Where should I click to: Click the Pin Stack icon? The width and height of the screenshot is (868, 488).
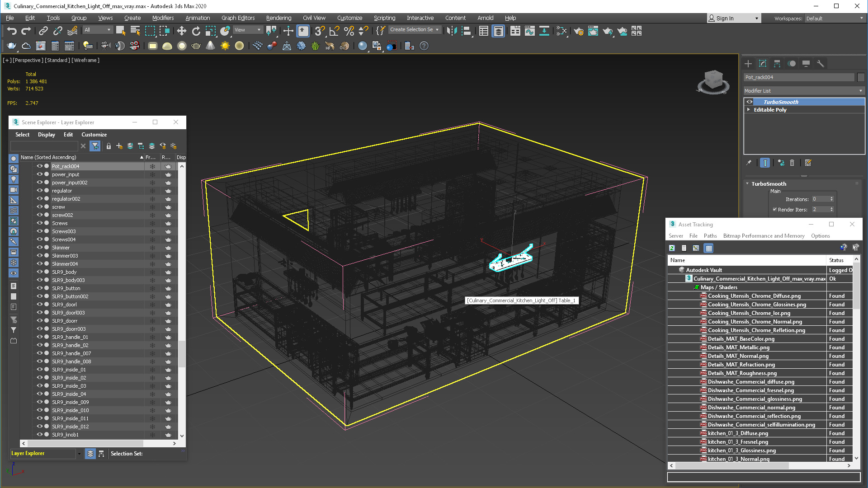point(749,163)
